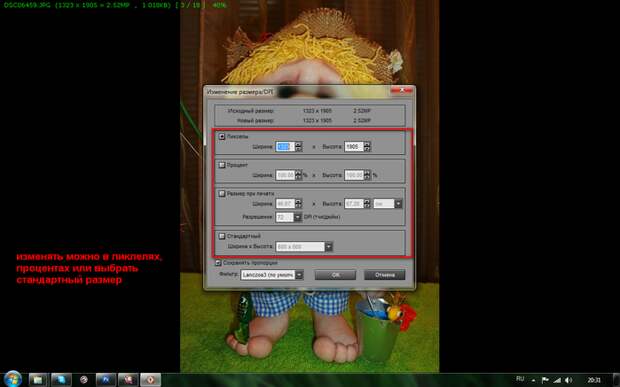Open the print size units dropdown

coord(388,204)
